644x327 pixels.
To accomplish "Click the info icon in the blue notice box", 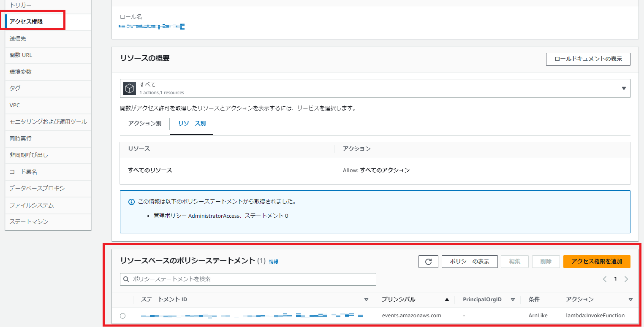I will (x=131, y=201).
